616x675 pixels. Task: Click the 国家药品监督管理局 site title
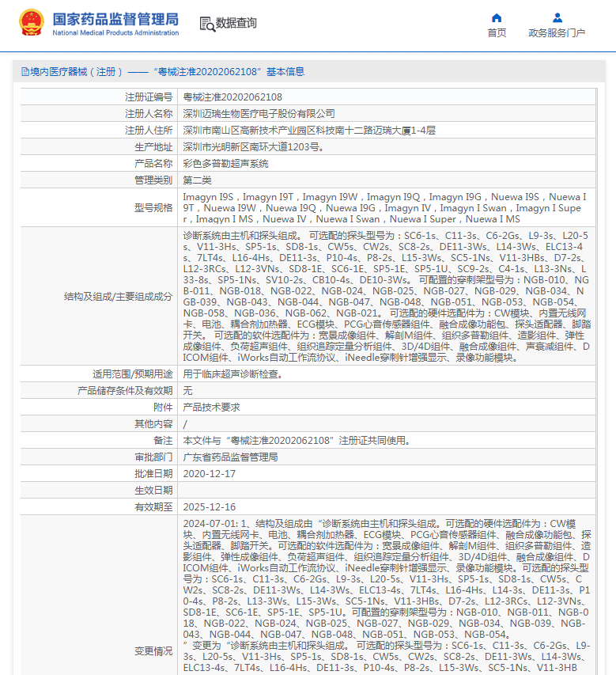115,18
